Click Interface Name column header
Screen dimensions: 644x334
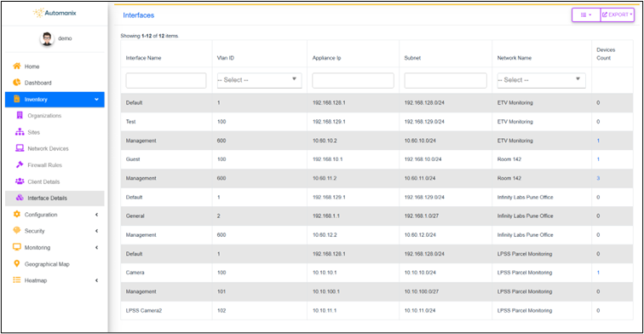143,58
